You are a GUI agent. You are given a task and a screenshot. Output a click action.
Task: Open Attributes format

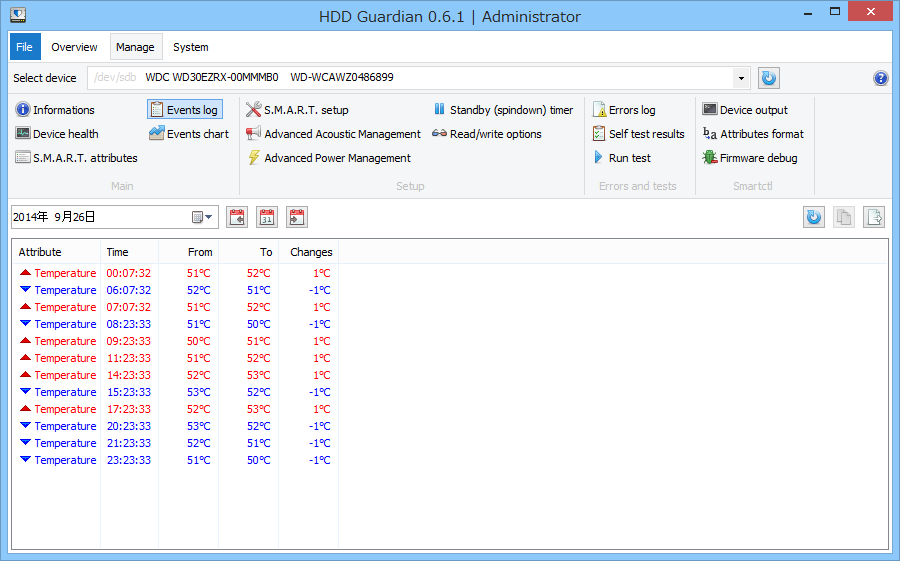coord(753,134)
